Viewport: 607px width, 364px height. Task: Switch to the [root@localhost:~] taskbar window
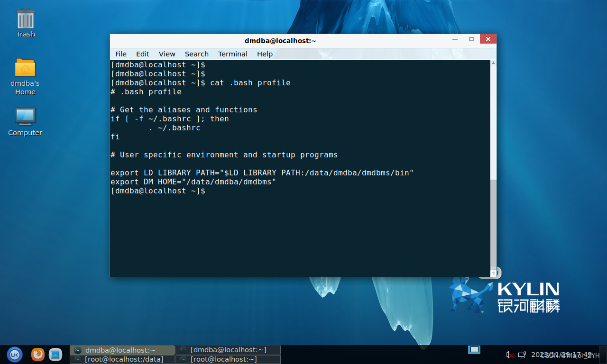[x=228, y=359]
